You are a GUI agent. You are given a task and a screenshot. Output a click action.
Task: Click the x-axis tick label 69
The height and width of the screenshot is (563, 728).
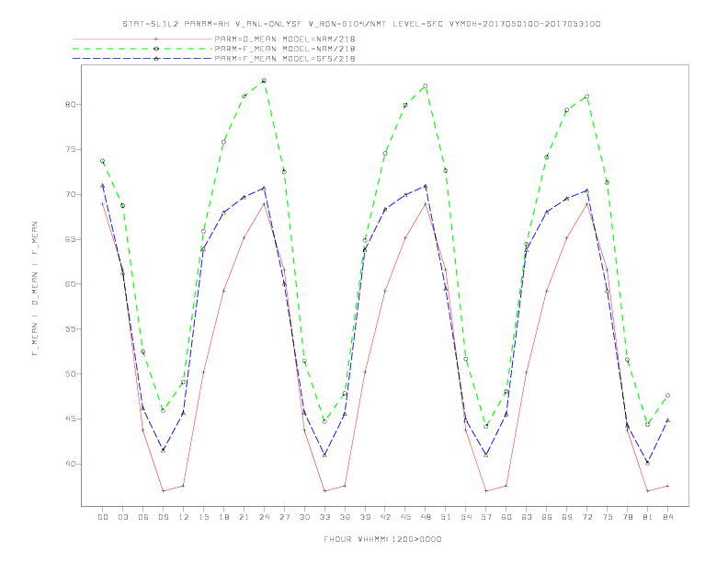[567, 517]
